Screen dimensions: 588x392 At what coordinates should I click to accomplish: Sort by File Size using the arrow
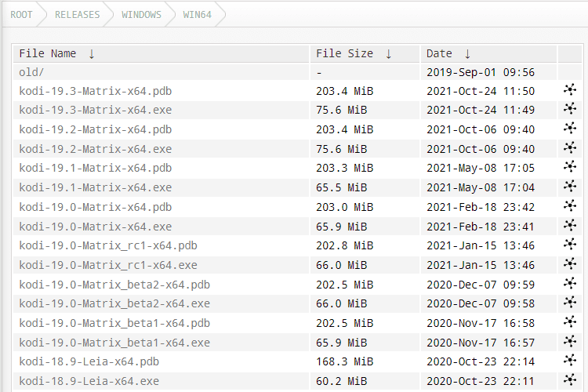(389, 54)
